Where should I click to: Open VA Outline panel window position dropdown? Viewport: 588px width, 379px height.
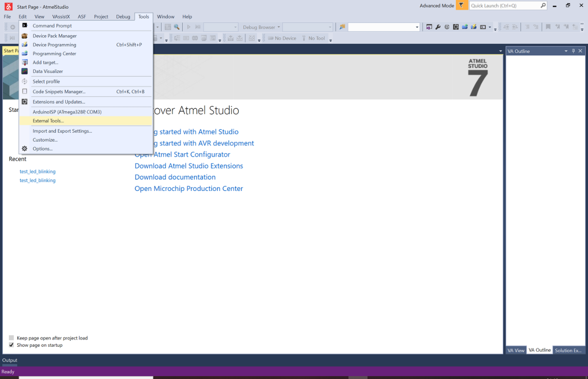(566, 51)
